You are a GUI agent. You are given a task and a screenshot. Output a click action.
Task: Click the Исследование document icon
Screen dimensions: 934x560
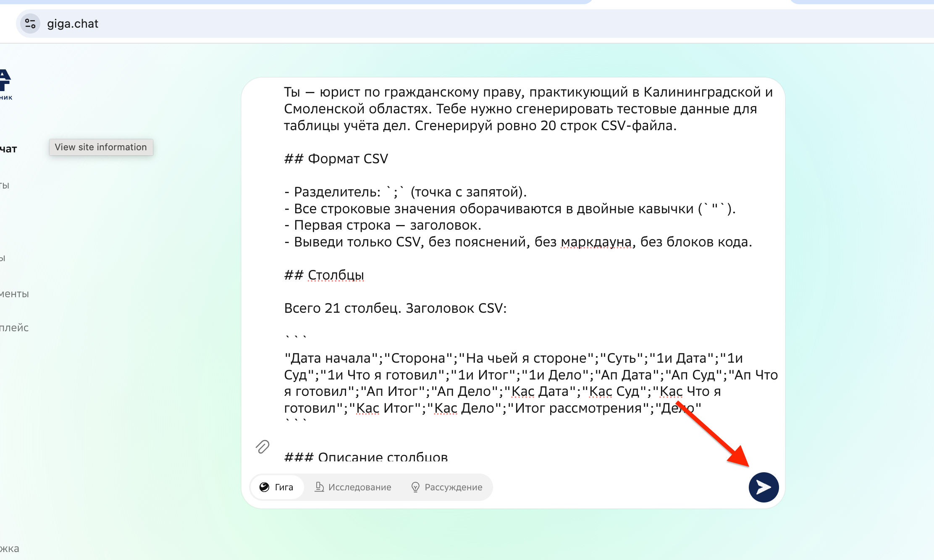pyautogui.click(x=320, y=487)
